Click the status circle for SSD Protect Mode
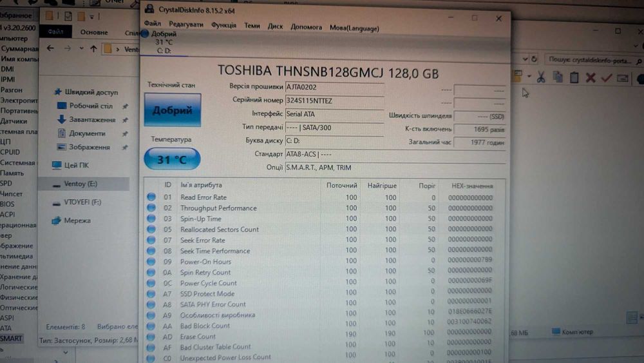Image resolution: width=644 pixels, height=363 pixels. pyautogui.click(x=151, y=293)
